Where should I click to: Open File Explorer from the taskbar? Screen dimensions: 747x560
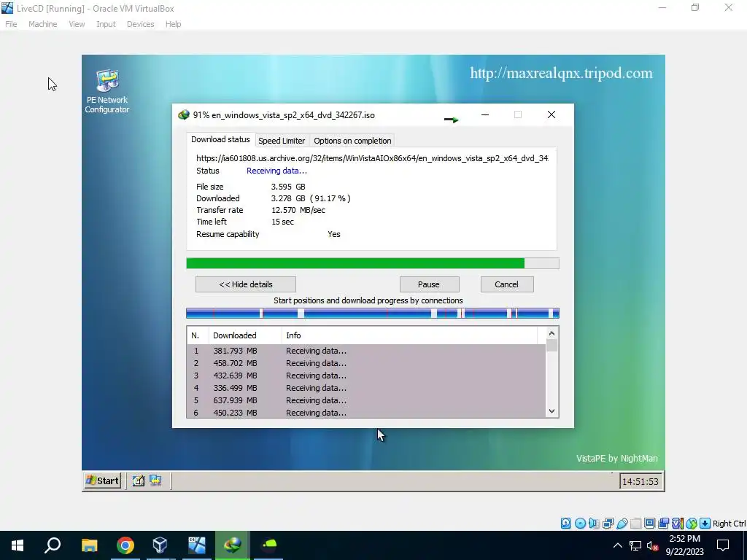(89, 545)
